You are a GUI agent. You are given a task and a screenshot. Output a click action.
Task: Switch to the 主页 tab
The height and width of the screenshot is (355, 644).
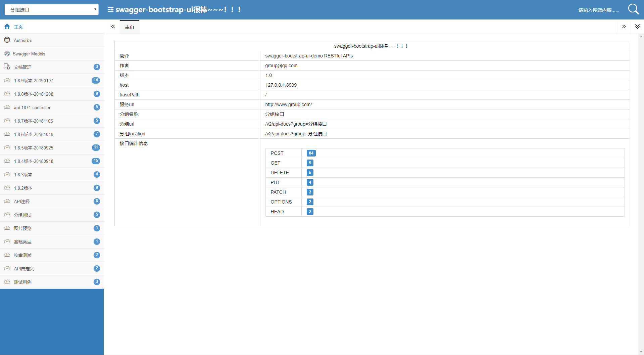tap(129, 27)
